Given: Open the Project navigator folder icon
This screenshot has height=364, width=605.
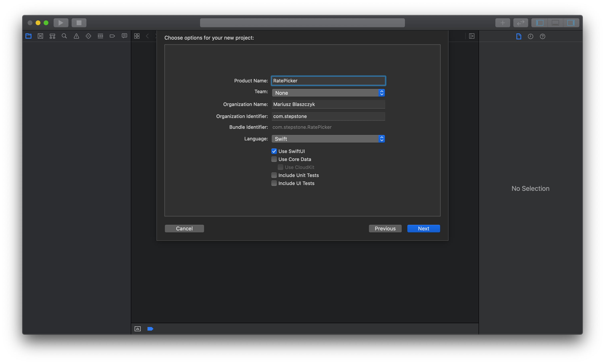Looking at the screenshot, I should (28, 36).
